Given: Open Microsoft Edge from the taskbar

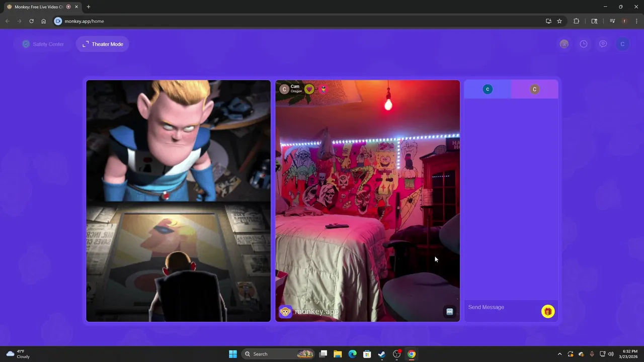Looking at the screenshot, I should [x=353, y=354].
